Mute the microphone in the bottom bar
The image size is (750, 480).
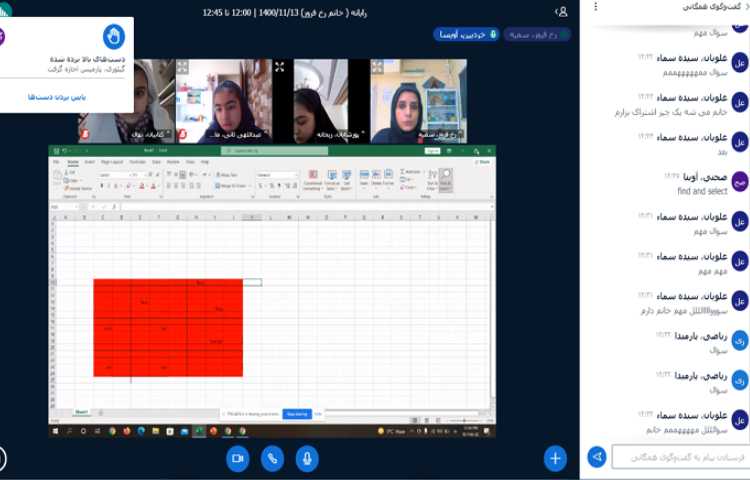pyautogui.click(x=307, y=458)
